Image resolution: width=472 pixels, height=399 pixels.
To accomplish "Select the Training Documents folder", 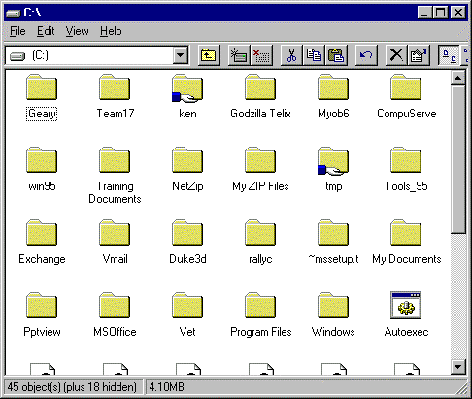I will (x=115, y=175).
